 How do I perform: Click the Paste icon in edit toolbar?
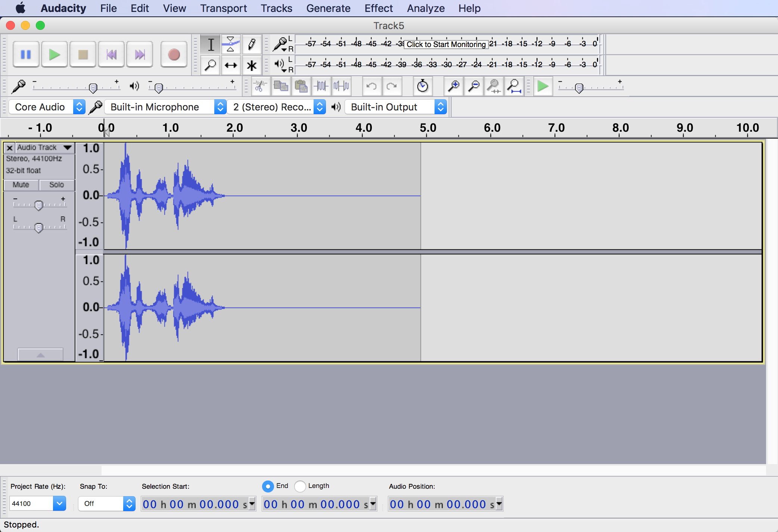coord(301,86)
